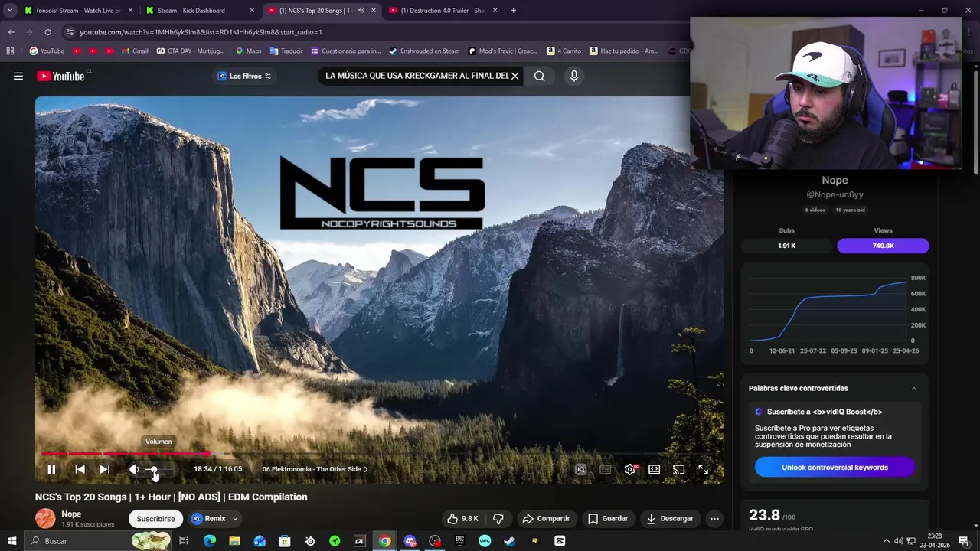Open vidIQ Los filtros button
Image resolution: width=980 pixels, height=551 pixels.
245,76
